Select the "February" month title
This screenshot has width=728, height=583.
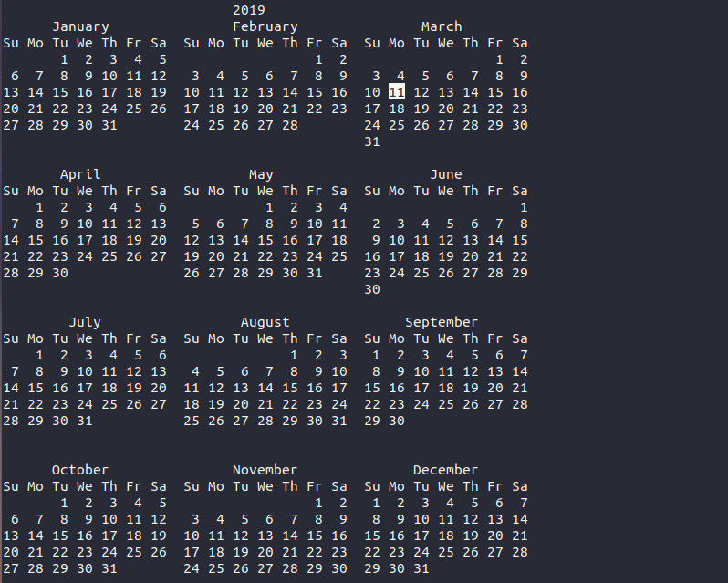265,26
